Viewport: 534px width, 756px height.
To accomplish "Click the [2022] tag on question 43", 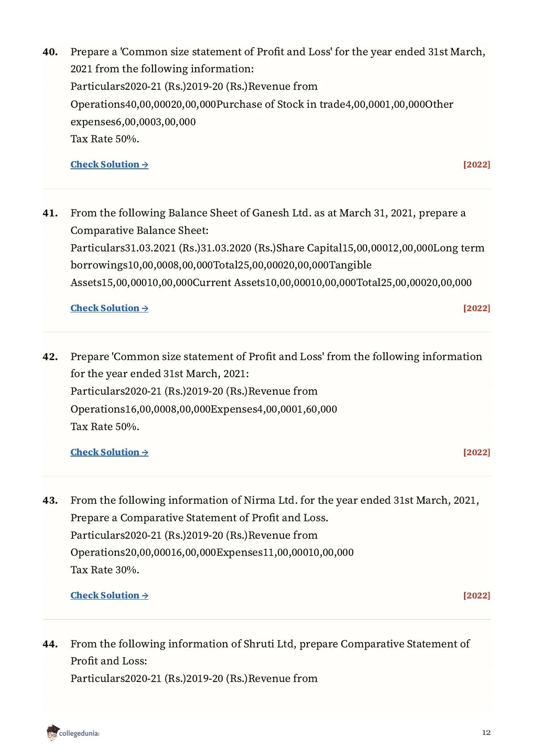I will [x=477, y=595].
